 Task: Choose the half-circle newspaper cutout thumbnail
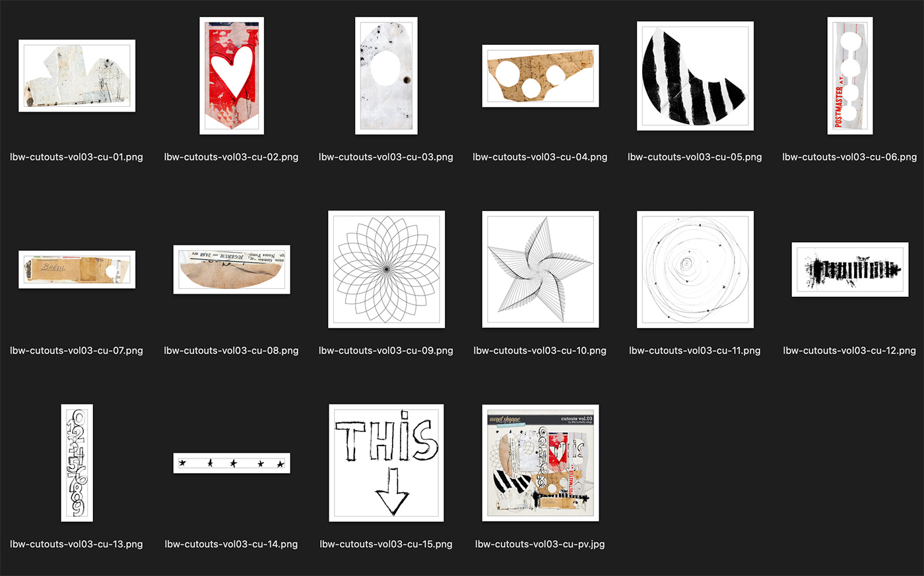point(232,269)
